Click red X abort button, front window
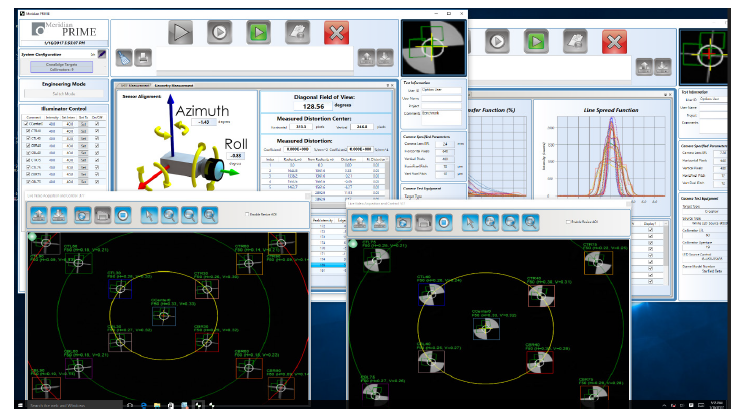 point(336,32)
